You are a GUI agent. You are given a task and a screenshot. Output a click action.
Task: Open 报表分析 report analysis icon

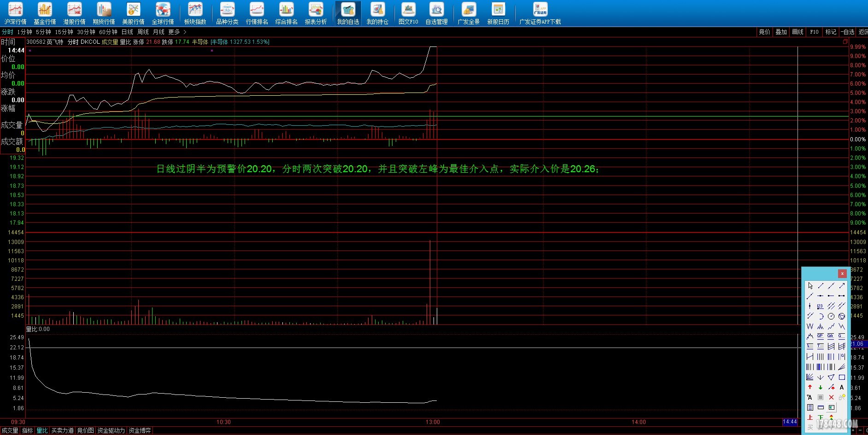click(316, 13)
